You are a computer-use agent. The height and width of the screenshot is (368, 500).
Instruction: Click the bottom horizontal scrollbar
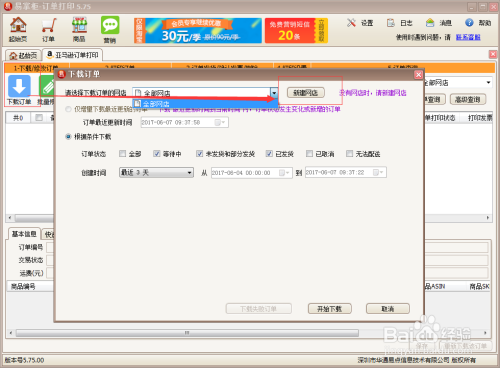click(187, 333)
